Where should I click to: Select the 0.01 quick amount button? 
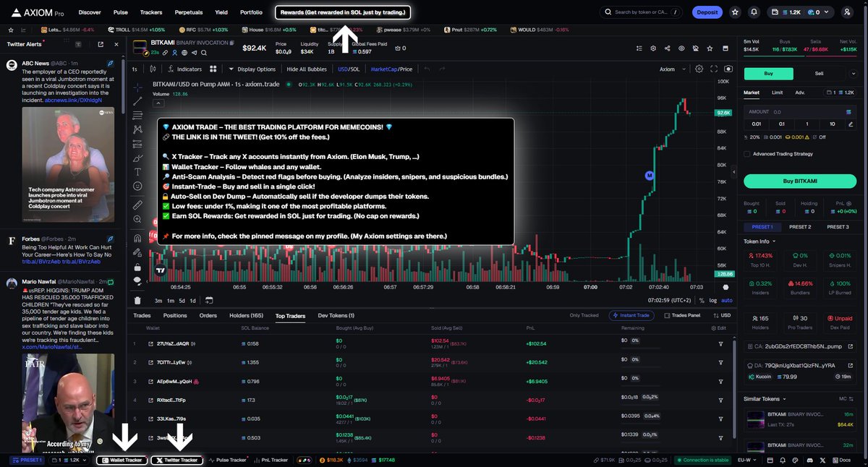757,124
